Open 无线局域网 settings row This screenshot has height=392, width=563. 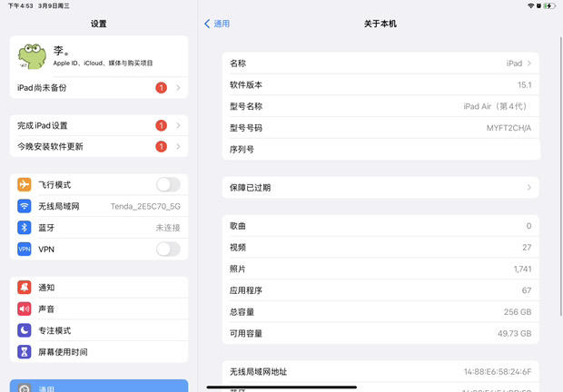pyautogui.click(x=99, y=206)
